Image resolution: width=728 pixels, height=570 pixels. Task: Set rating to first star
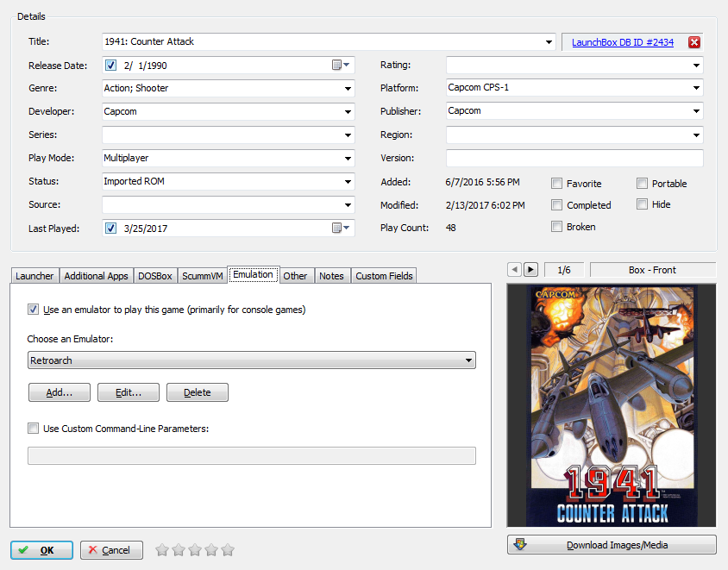point(162,550)
